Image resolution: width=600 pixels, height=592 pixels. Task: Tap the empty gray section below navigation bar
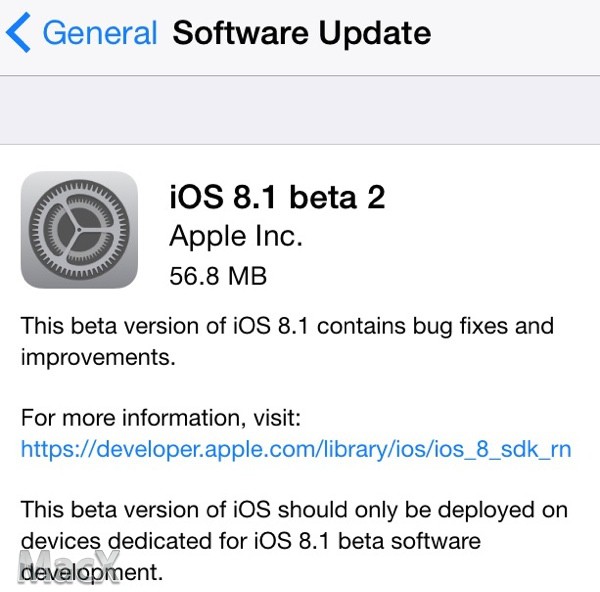pos(300,110)
